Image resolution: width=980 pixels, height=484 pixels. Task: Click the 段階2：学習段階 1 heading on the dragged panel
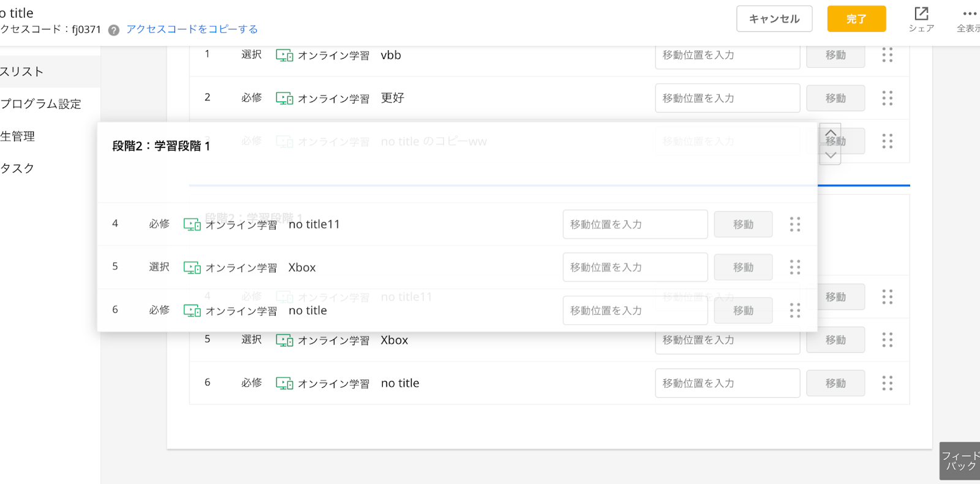pyautogui.click(x=161, y=146)
